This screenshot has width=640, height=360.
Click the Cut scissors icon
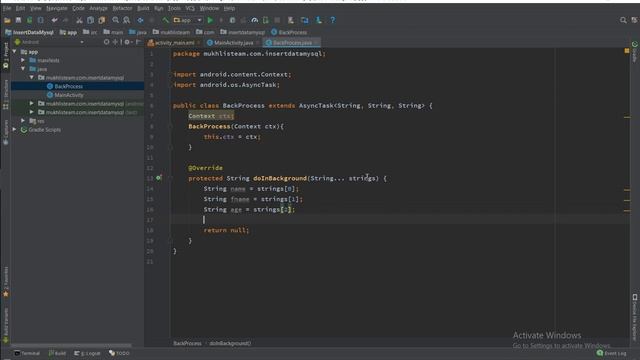click(x=79, y=20)
